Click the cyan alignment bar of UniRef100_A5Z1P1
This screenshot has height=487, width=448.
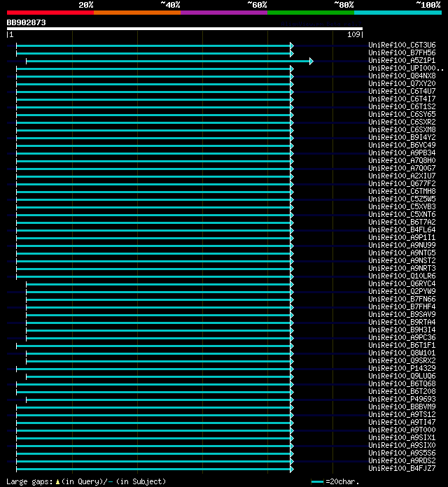pos(168,61)
